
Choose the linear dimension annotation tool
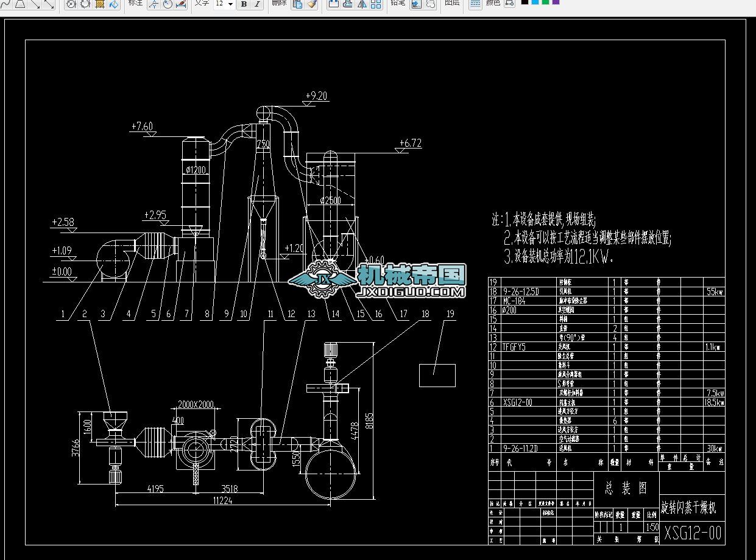(153, 4)
